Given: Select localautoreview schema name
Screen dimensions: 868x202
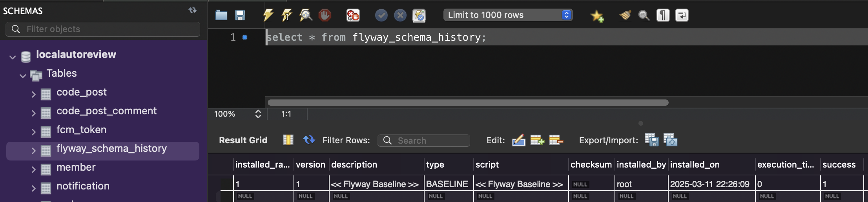Looking at the screenshot, I should (76, 54).
